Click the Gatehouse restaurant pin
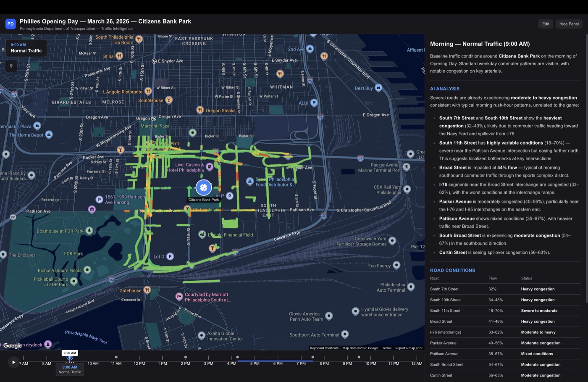588x382 pixels. (x=147, y=290)
